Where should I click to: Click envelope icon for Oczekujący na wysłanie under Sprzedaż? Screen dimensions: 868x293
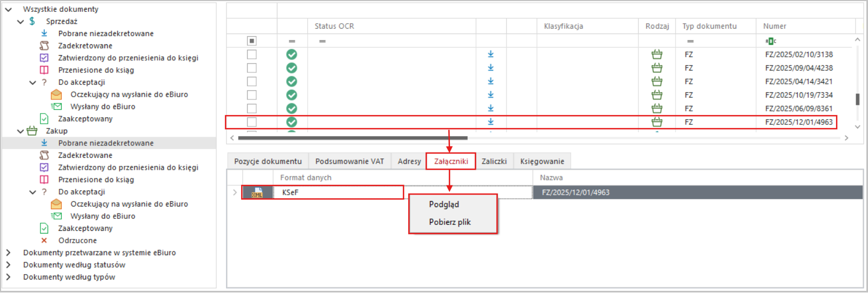click(x=56, y=95)
